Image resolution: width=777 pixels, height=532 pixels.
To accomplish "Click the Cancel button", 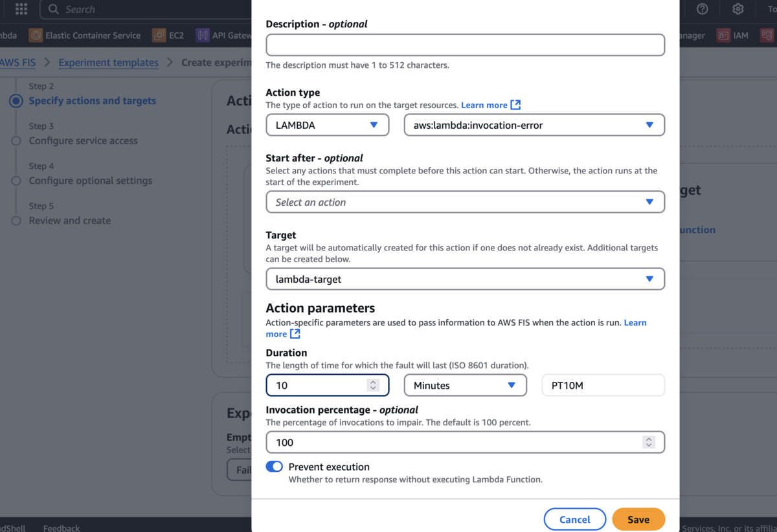I will (575, 519).
